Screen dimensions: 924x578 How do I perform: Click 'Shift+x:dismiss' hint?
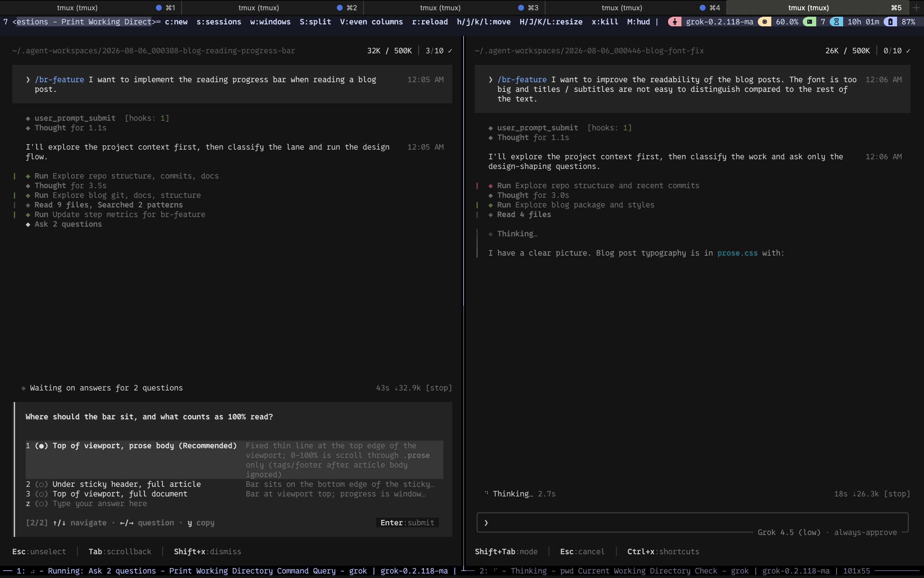pyautogui.click(x=207, y=552)
